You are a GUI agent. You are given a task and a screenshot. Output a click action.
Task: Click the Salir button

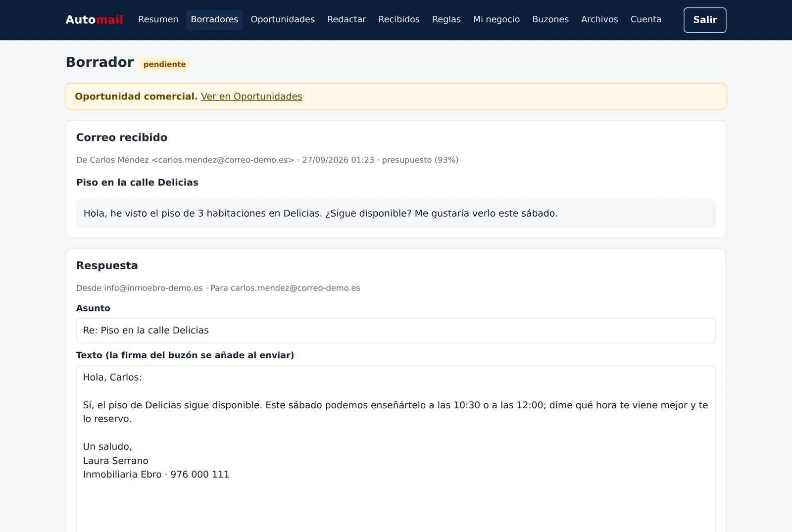coord(705,20)
